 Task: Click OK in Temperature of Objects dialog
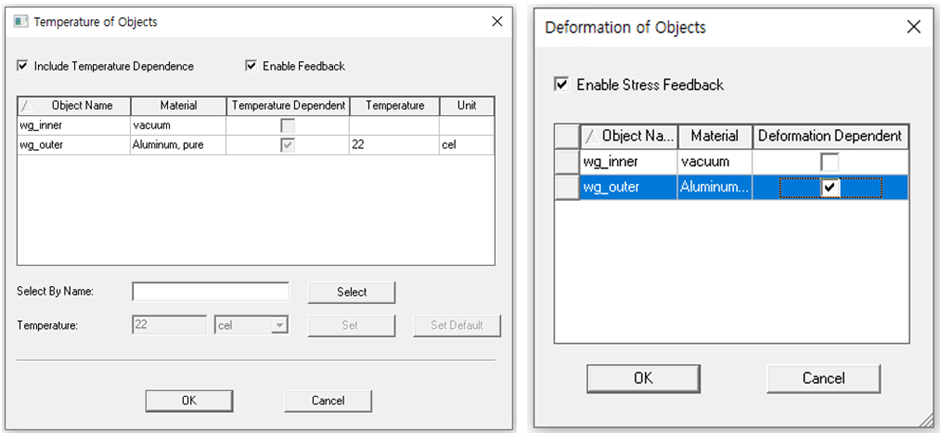(189, 400)
